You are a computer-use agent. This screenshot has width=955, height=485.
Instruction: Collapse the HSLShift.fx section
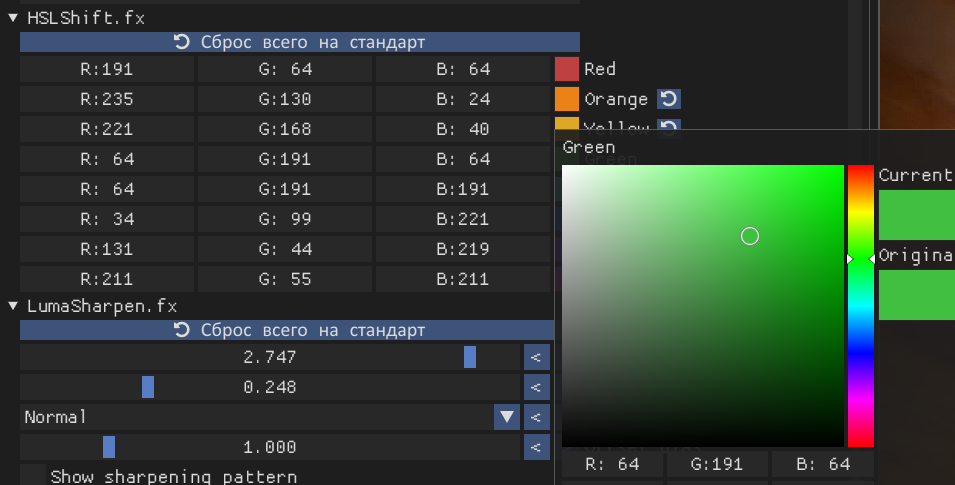click(x=13, y=17)
